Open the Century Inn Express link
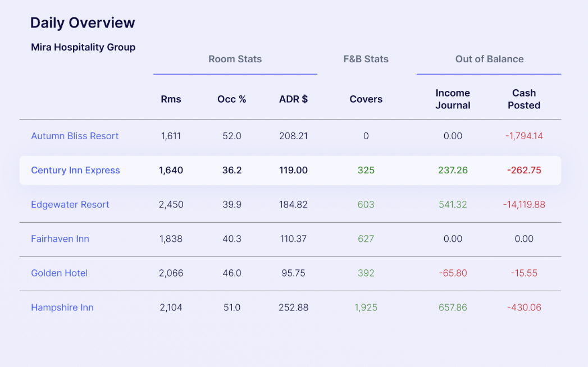Screen dimensions: 588x367 [x=75, y=170]
